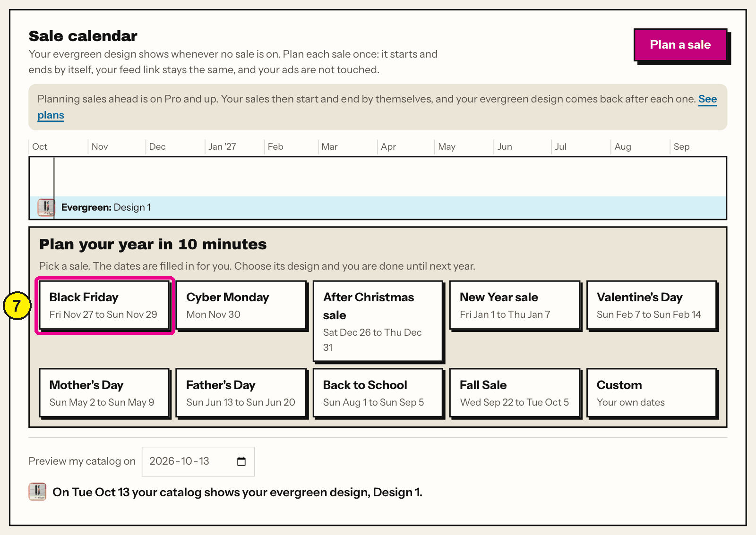Click the Dec month label on timeline
Image resolution: width=756 pixels, height=535 pixels.
pyautogui.click(x=157, y=147)
